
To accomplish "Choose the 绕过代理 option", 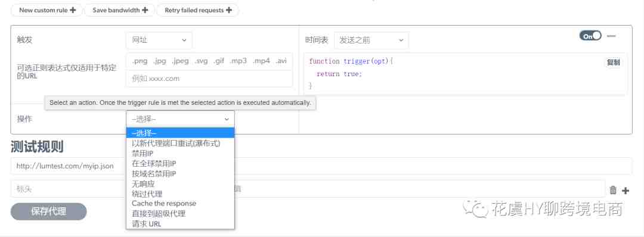I will [x=180, y=194].
